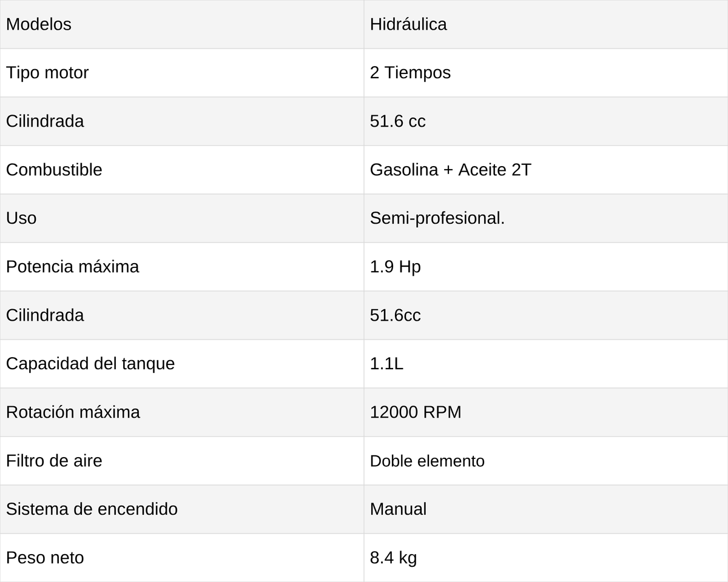This screenshot has width=728, height=582.
Task: Select the Hidráulica header cell
Action: 546,24
